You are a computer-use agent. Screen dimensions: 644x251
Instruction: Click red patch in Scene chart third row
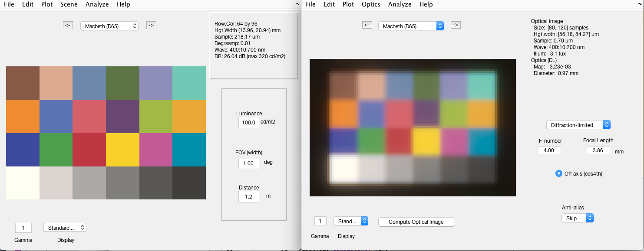(89, 150)
